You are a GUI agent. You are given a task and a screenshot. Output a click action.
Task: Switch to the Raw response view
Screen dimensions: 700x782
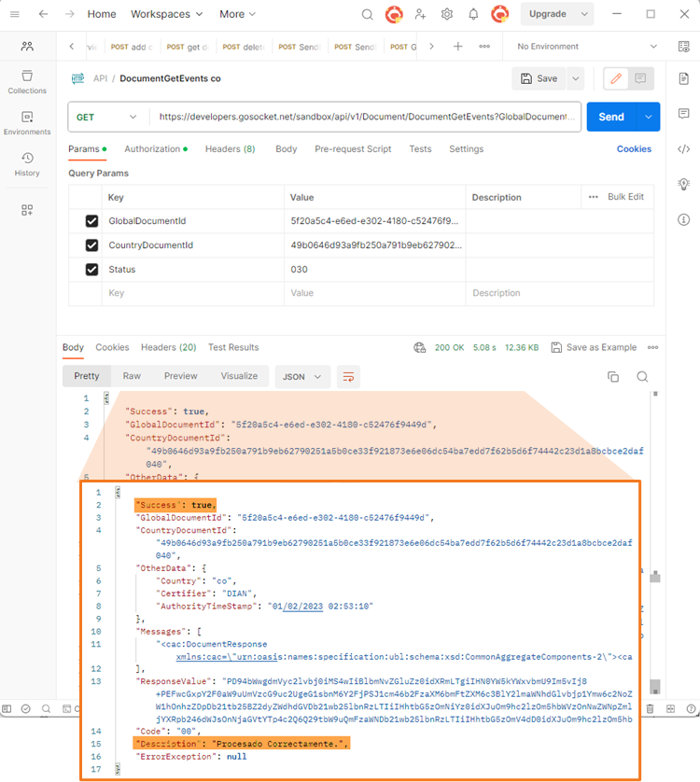(x=132, y=376)
